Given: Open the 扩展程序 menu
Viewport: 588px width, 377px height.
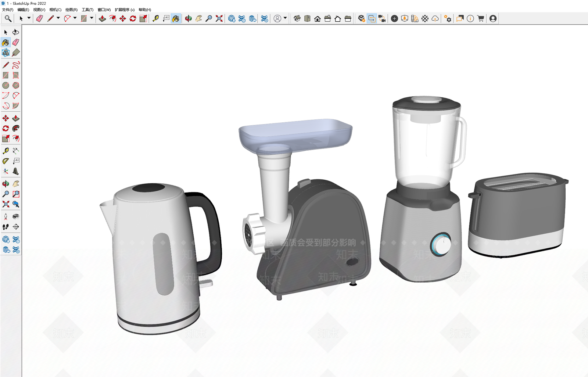Looking at the screenshot, I should click(x=125, y=10).
